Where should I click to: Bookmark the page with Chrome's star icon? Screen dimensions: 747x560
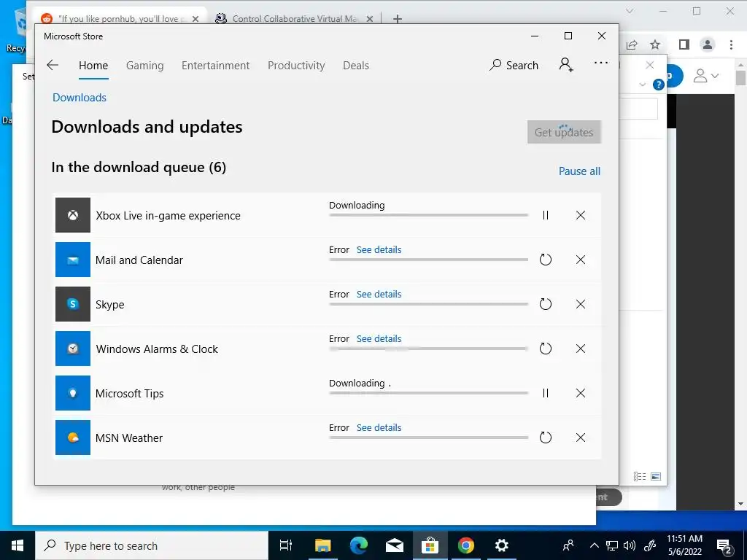tap(655, 44)
